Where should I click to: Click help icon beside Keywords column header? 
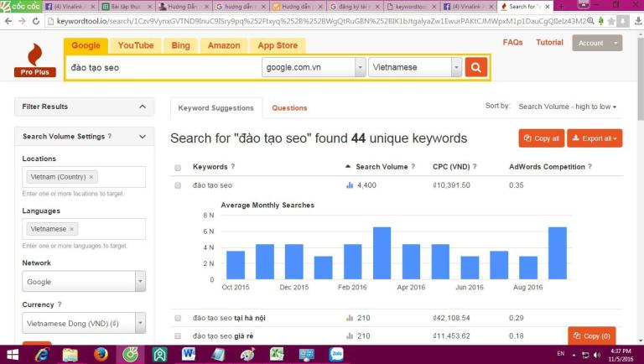click(x=233, y=166)
